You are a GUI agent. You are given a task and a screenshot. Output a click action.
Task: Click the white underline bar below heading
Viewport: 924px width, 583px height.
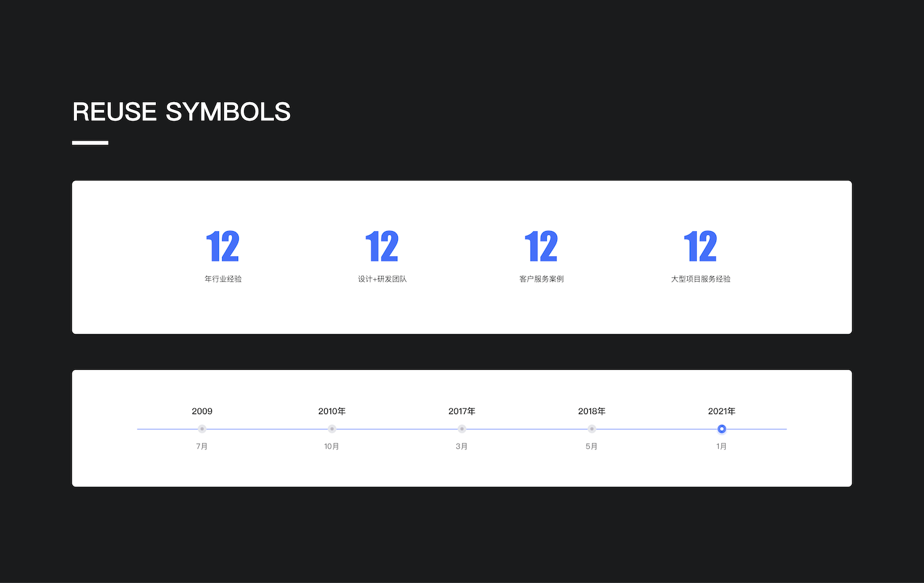[90, 143]
